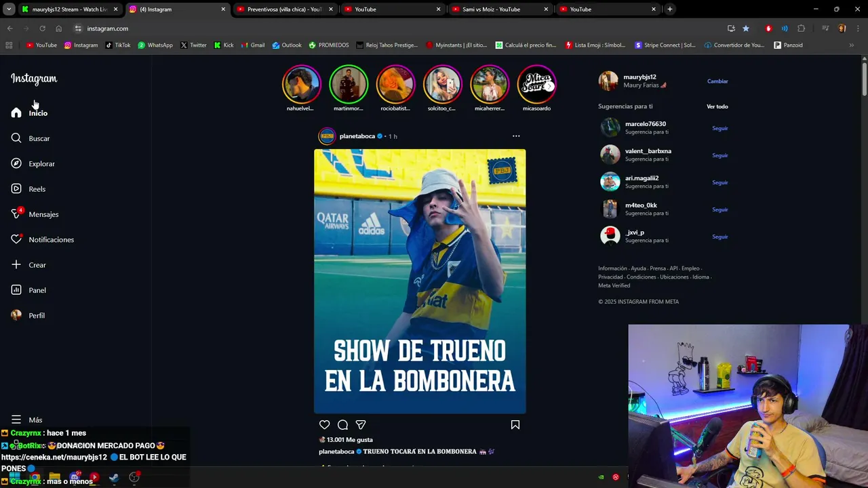Follow valent__barbxna with Seguir

[720, 155]
